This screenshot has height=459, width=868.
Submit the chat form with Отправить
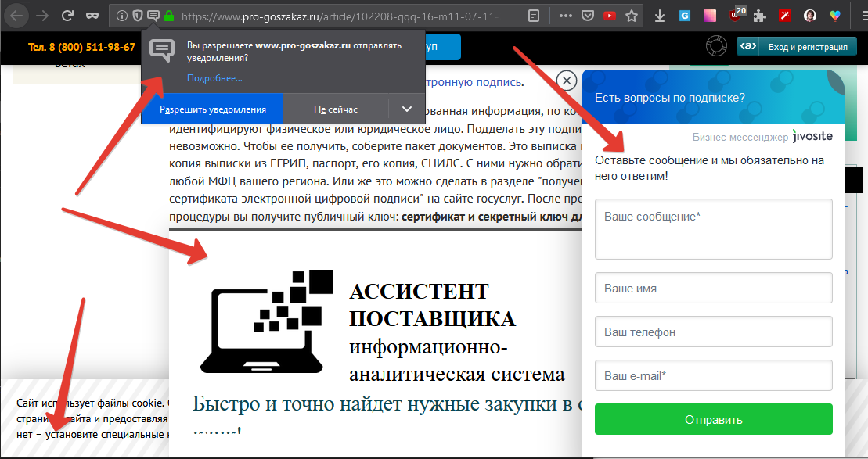click(713, 419)
